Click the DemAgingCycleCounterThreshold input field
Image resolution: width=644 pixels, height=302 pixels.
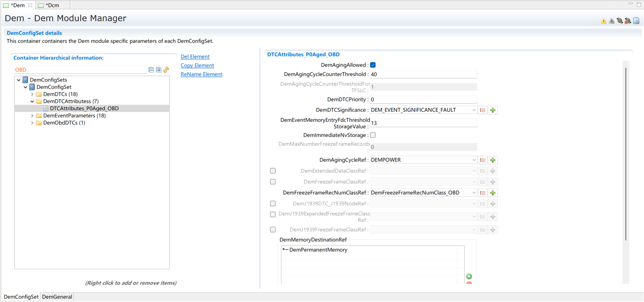[423, 74]
